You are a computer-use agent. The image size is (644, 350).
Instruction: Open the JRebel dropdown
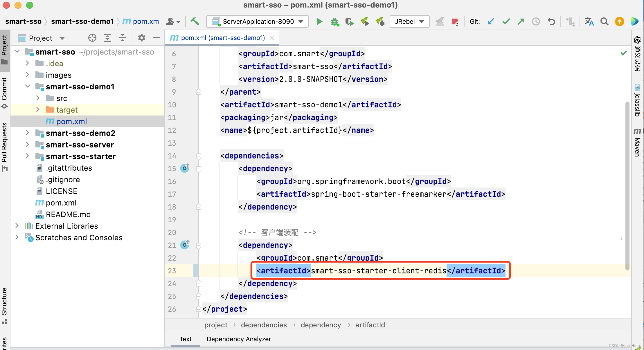pyautogui.click(x=409, y=21)
